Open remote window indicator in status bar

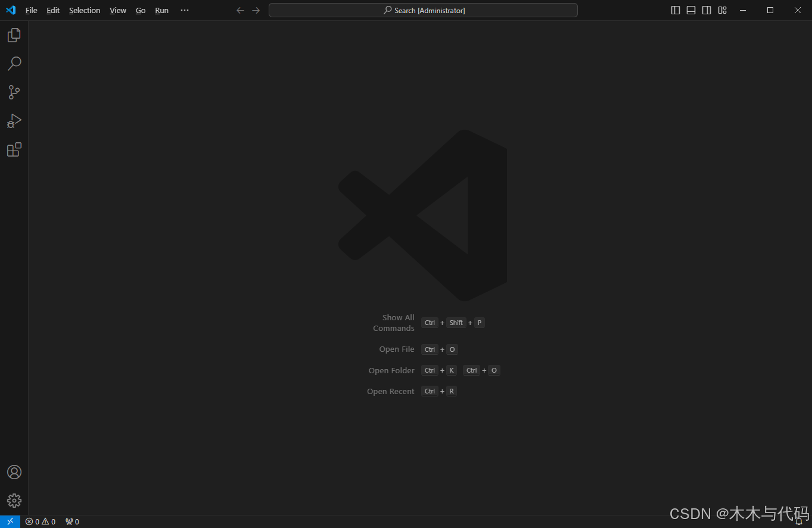(x=10, y=521)
